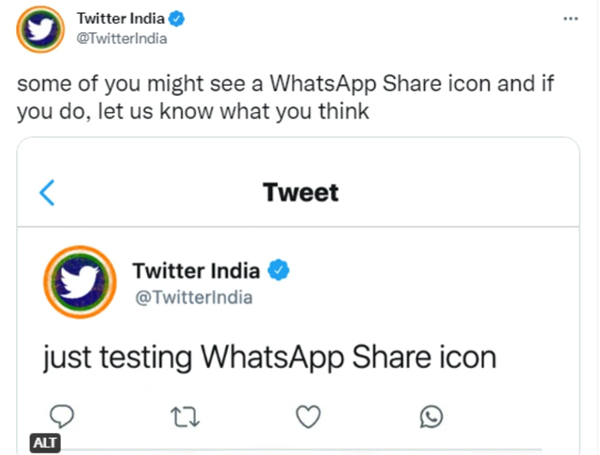Retweet using the arrows icon
The width and height of the screenshot is (600, 455).
tap(185, 415)
